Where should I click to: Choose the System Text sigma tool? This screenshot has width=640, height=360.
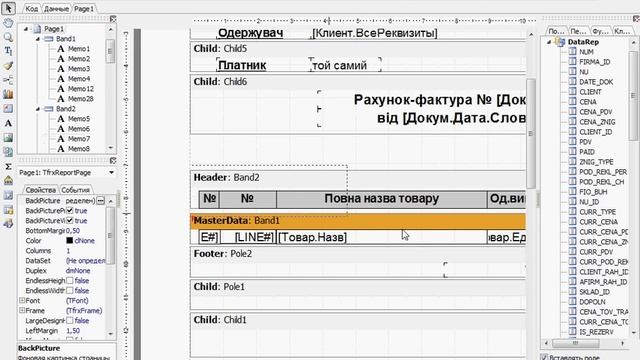[8, 166]
